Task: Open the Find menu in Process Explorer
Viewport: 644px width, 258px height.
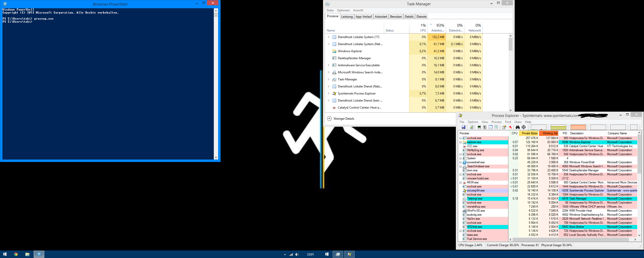Action: [508, 122]
